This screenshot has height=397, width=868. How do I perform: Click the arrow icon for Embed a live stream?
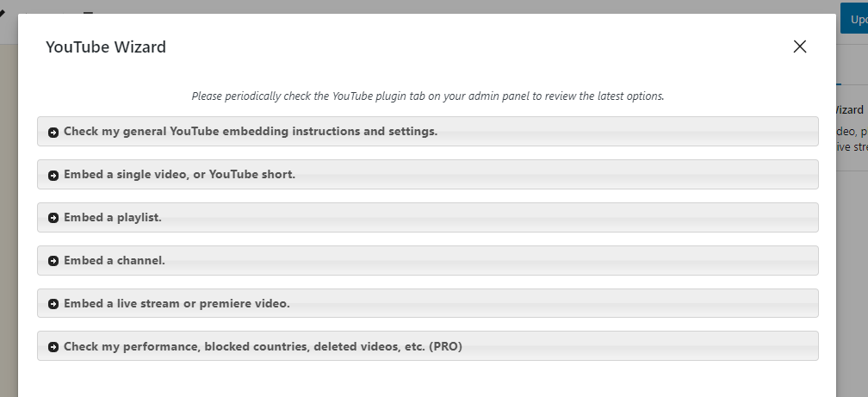pyautogui.click(x=53, y=304)
